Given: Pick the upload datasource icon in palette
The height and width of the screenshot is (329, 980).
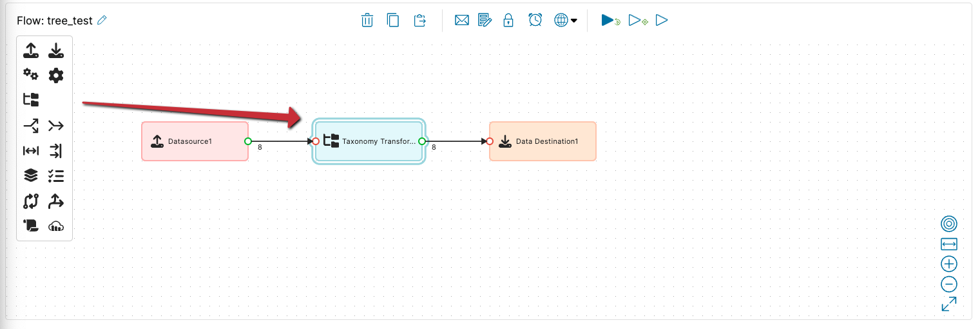Looking at the screenshot, I should click(31, 50).
